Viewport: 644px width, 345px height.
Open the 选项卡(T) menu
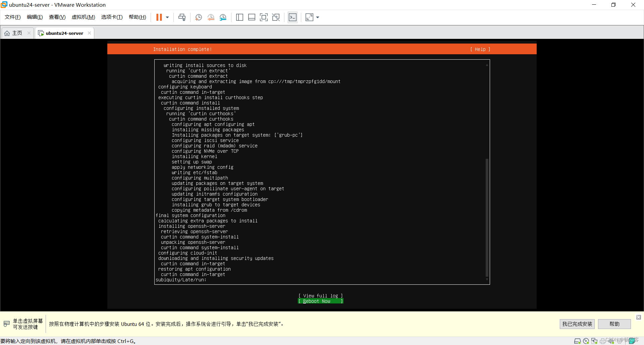[x=112, y=17]
